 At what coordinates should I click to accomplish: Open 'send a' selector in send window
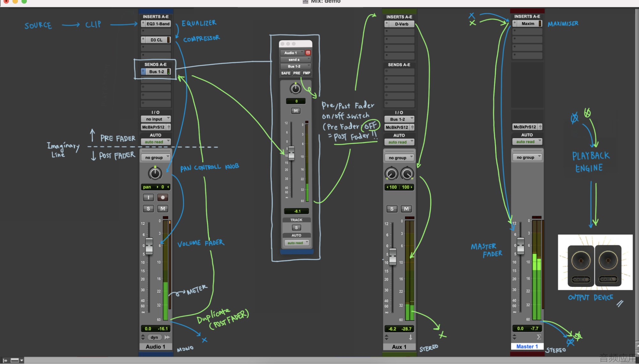click(295, 60)
